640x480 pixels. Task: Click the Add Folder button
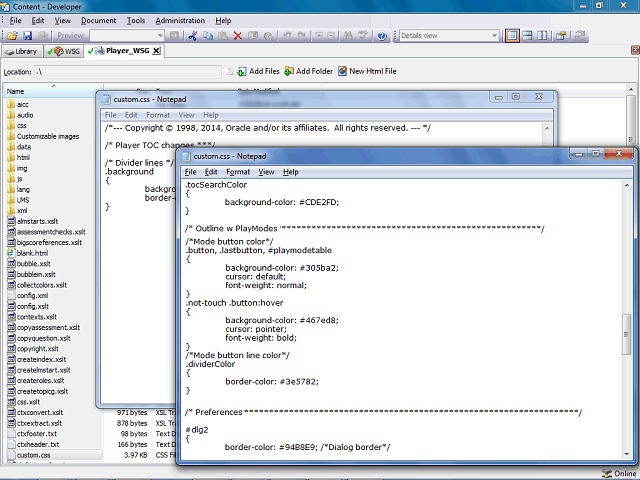(309, 71)
